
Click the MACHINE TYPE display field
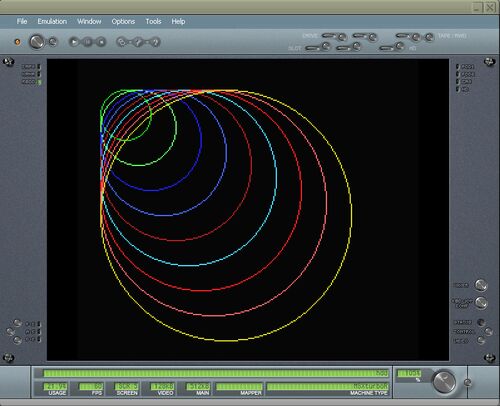pyautogui.click(x=328, y=386)
